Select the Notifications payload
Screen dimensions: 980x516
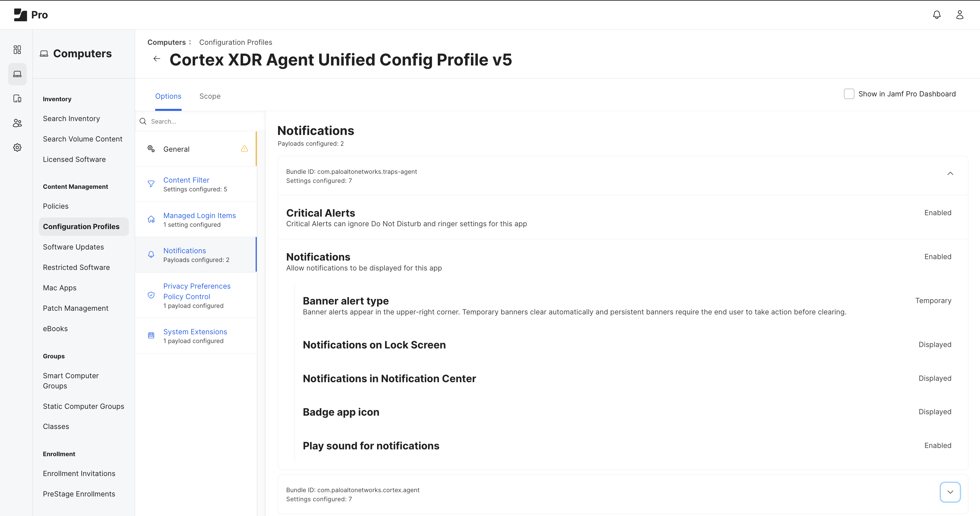click(195, 255)
